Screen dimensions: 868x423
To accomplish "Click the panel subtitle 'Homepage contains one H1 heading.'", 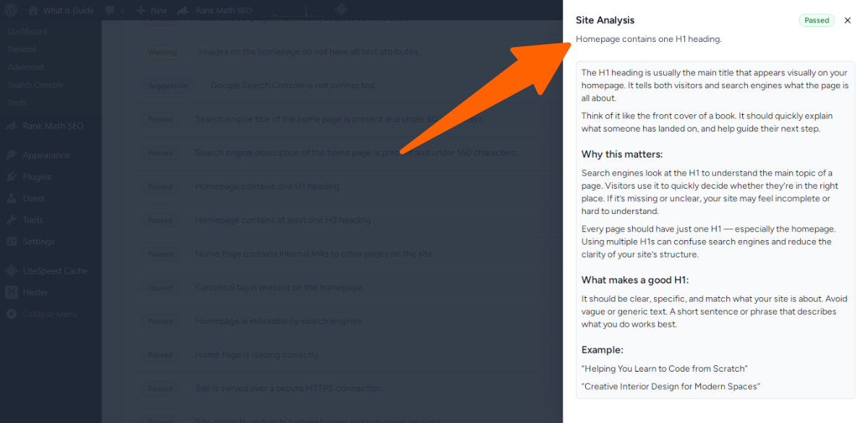I will (649, 39).
